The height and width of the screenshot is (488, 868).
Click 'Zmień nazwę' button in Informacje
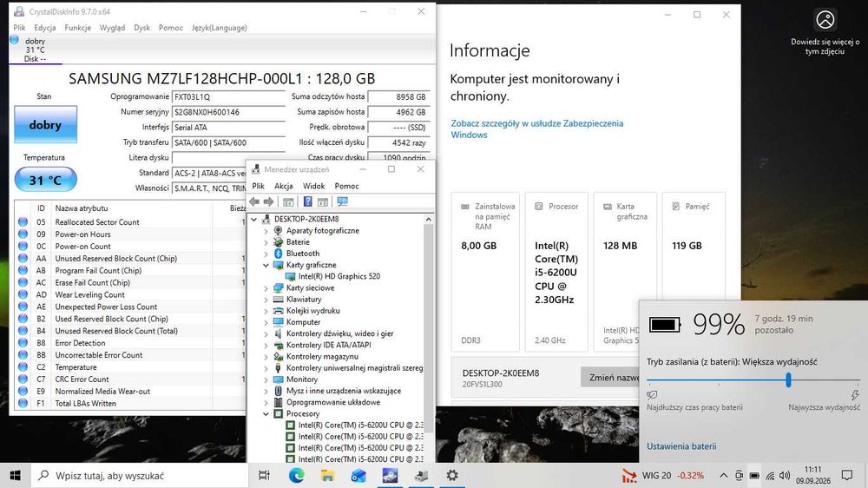point(610,377)
